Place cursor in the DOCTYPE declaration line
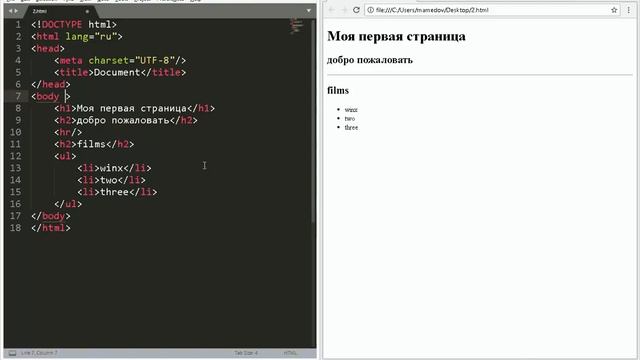Image resolution: width=640 pixels, height=360 pixels. click(74, 25)
